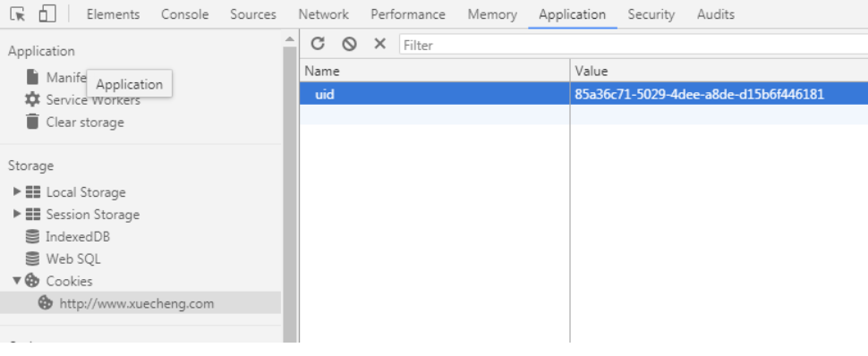Sort by the Value column header
The height and width of the screenshot is (356, 868).
[x=719, y=71]
